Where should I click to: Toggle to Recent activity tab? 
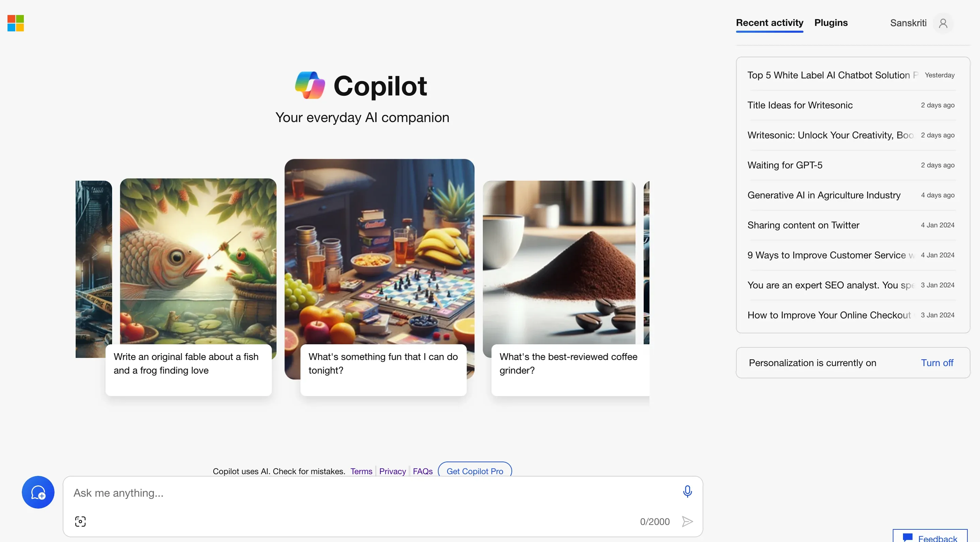(x=769, y=23)
